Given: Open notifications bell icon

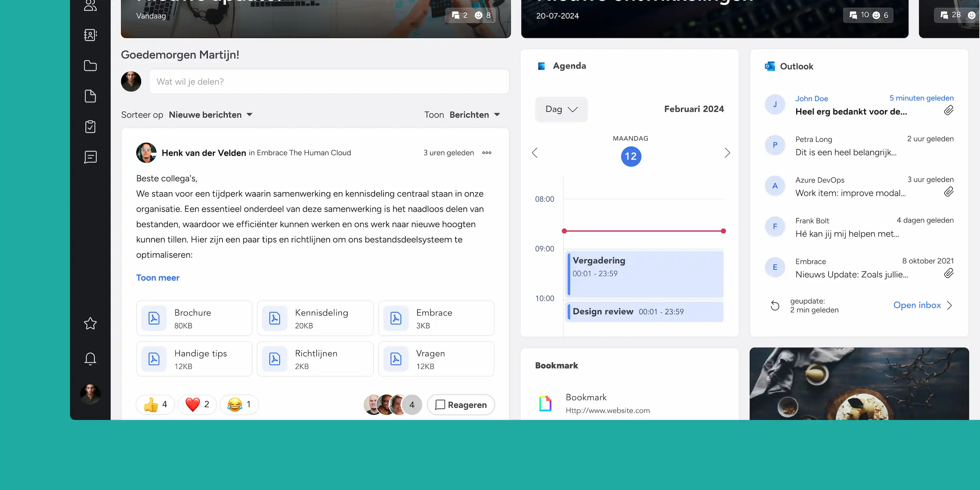Looking at the screenshot, I should coord(90,358).
